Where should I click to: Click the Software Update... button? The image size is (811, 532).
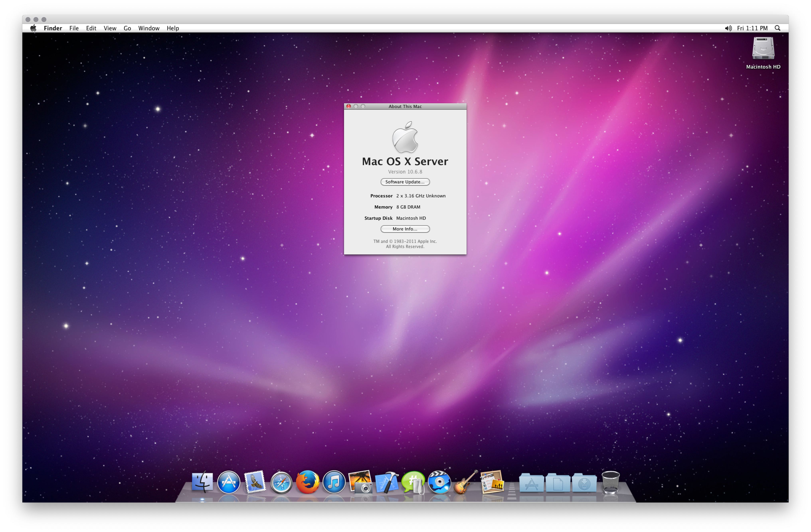[x=405, y=182]
